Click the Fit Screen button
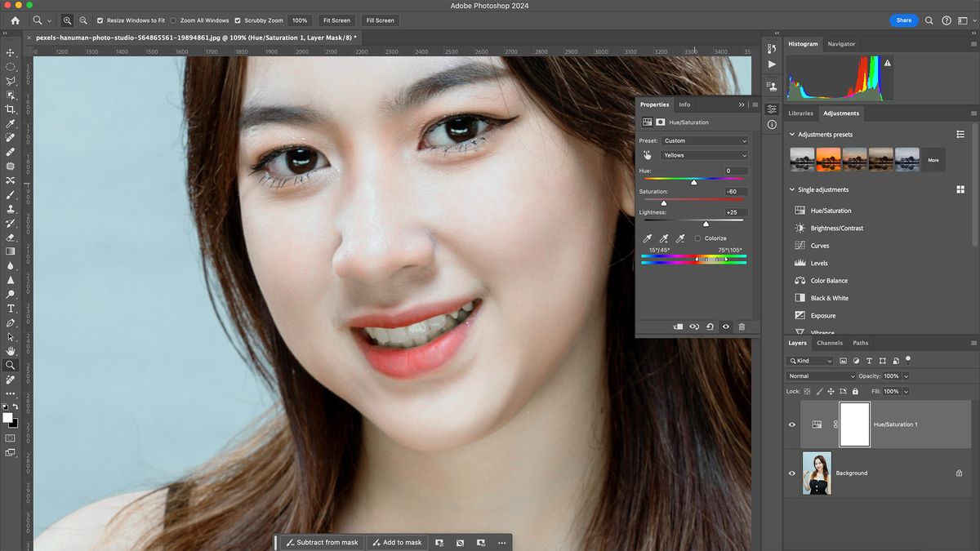 pos(336,20)
